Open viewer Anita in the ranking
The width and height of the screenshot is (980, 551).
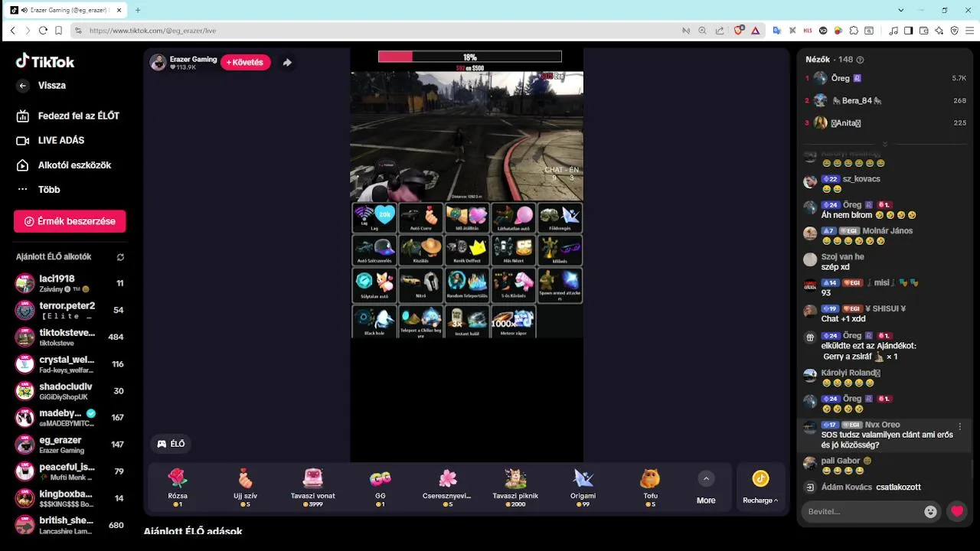tap(885, 122)
